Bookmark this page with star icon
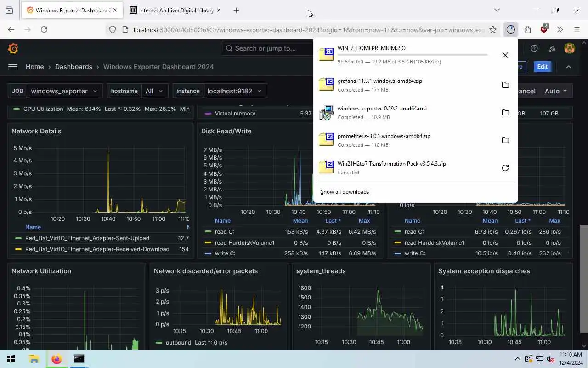Image resolution: width=588 pixels, height=368 pixels. pyautogui.click(x=493, y=29)
